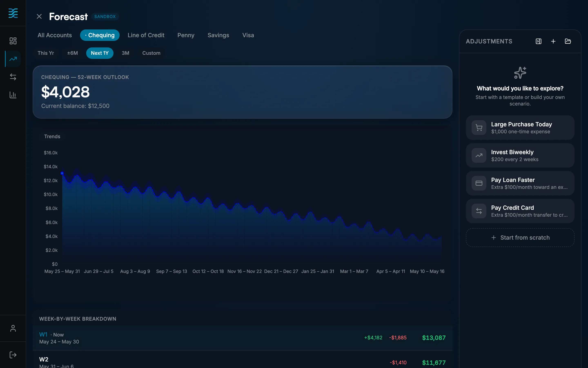Click the May 10 – May 16 axis label
588x368 pixels.
[x=427, y=271]
